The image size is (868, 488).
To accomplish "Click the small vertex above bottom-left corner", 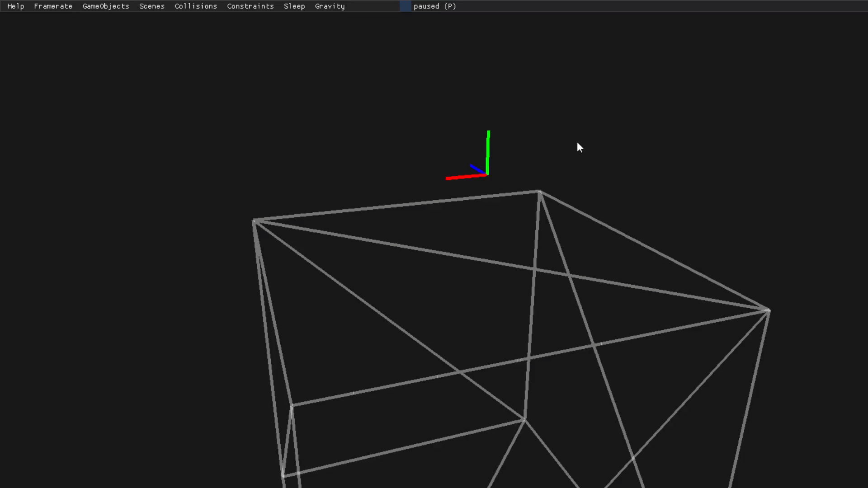I will [292, 406].
